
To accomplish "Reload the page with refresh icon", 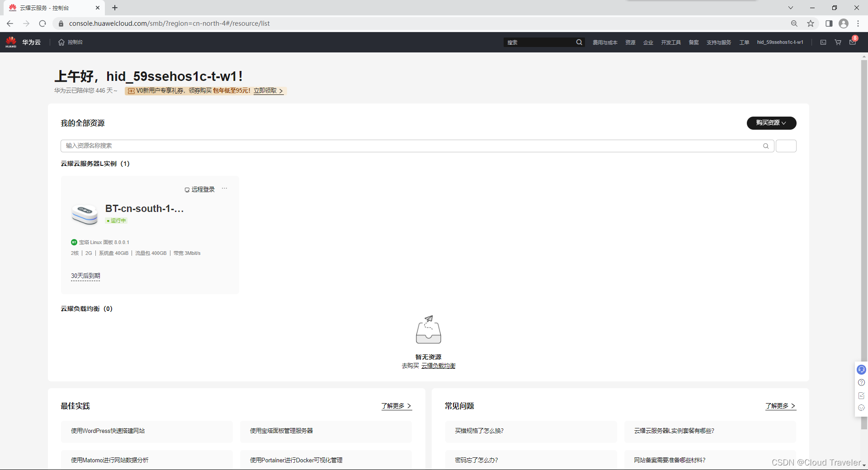I will (42, 23).
